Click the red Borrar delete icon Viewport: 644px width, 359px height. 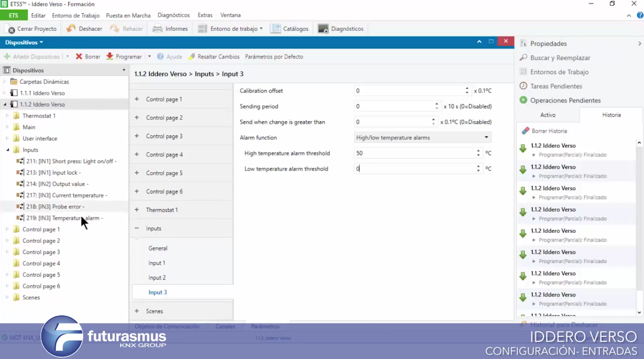(79, 57)
